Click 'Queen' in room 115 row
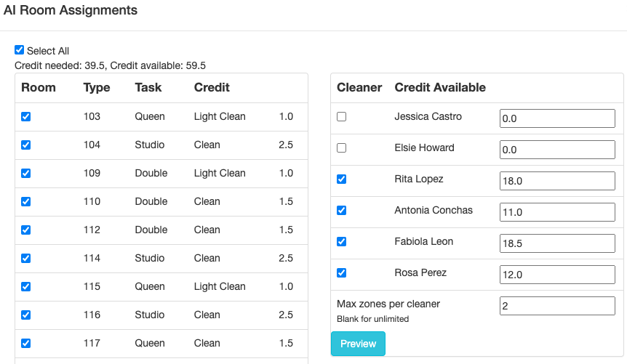This screenshot has width=627, height=364. (x=150, y=287)
